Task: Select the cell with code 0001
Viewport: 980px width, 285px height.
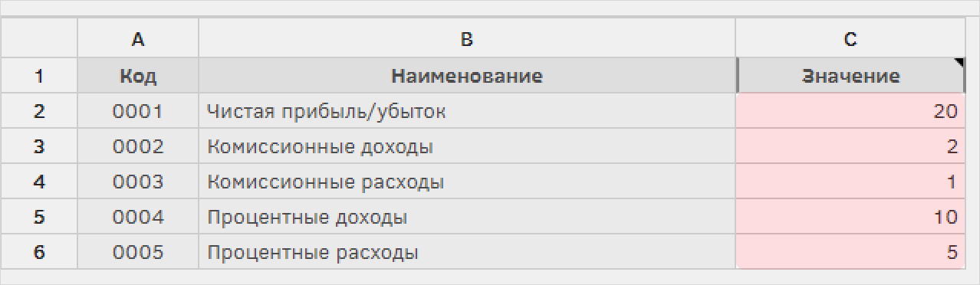Action: tap(138, 112)
